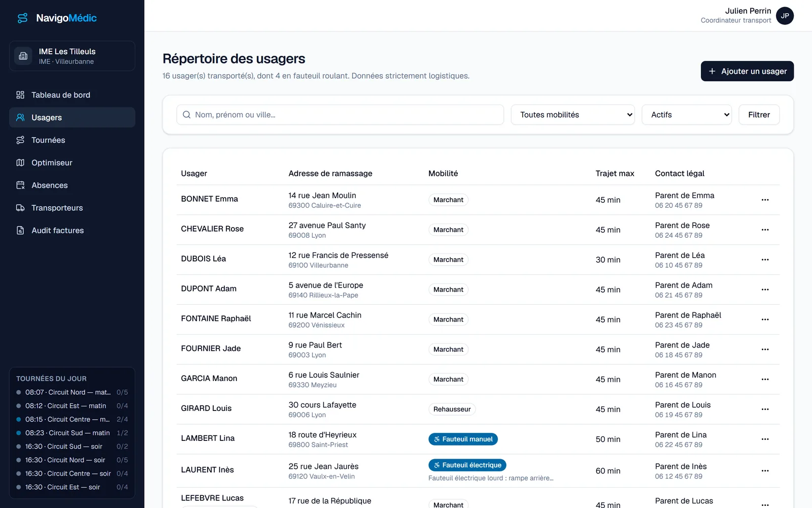Click the IME Les Tilleuls building icon
This screenshot has width=812, height=508.
tap(23, 56)
